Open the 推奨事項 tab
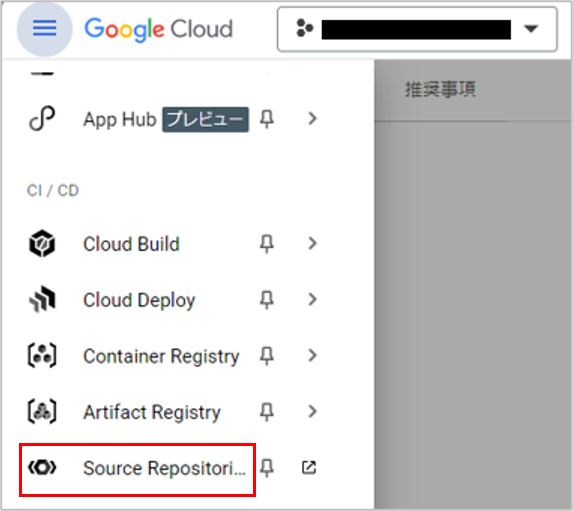573x511 pixels. [440, 90]
